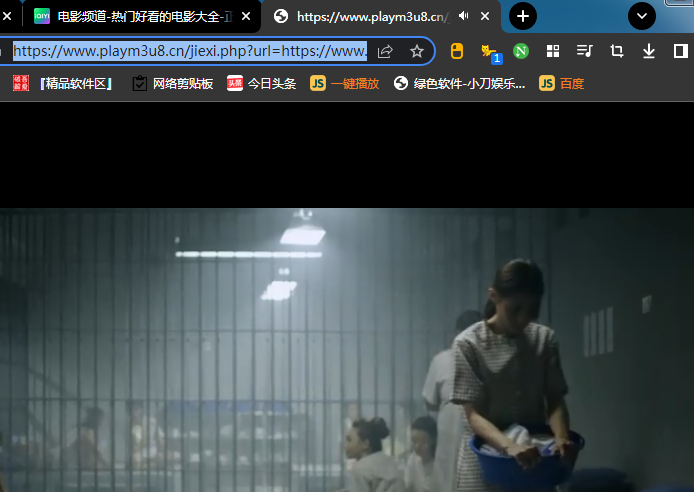Open the media playlist control icon

(x=584, y=51)
